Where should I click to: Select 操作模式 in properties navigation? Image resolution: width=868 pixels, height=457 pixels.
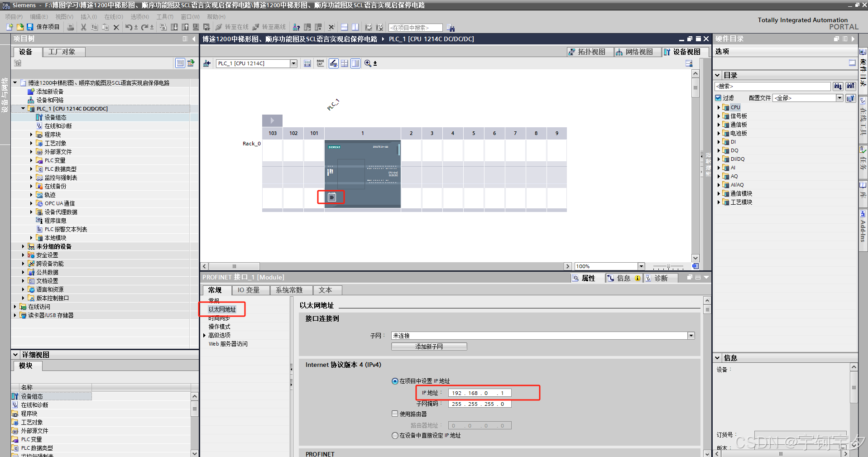(x=219, y=327)
